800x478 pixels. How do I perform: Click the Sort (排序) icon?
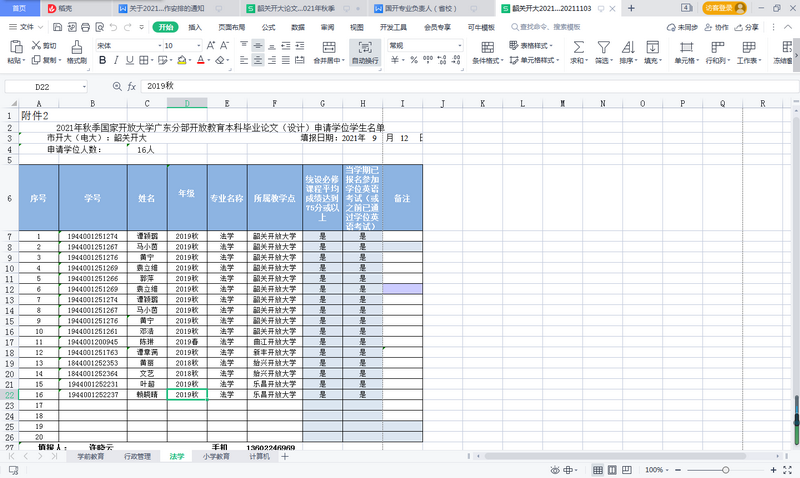(627, 46)
